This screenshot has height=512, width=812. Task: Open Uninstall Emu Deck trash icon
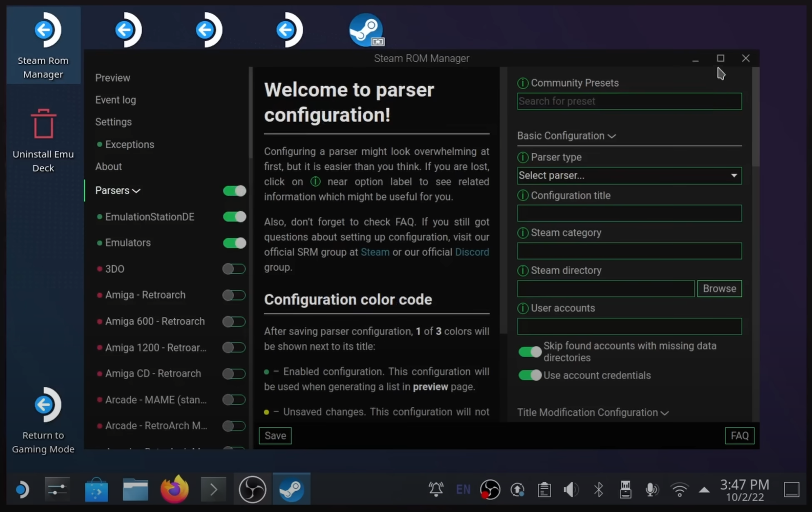coord(43,140)
